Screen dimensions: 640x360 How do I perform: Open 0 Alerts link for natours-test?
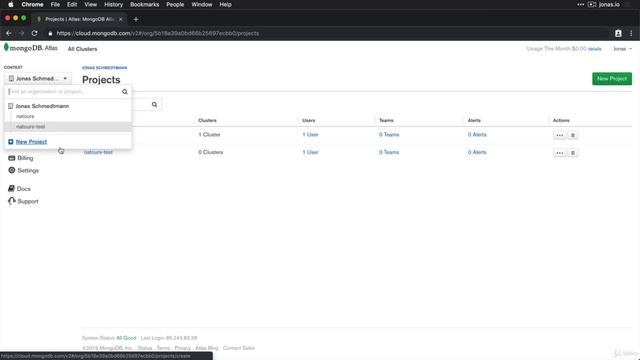[x=477, y=152]
